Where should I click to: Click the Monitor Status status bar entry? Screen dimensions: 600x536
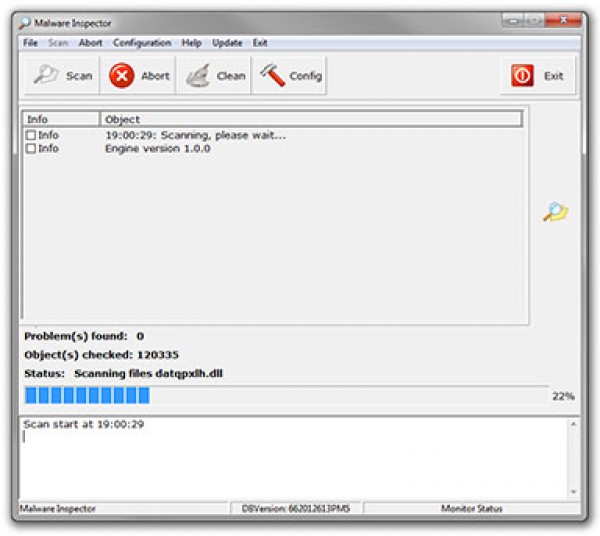click(471, 508)
